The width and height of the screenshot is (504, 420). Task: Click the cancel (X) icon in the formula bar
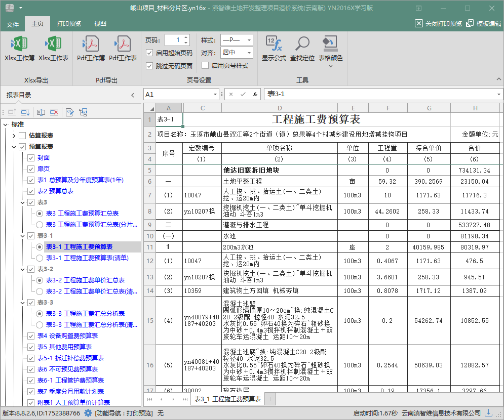231,95
